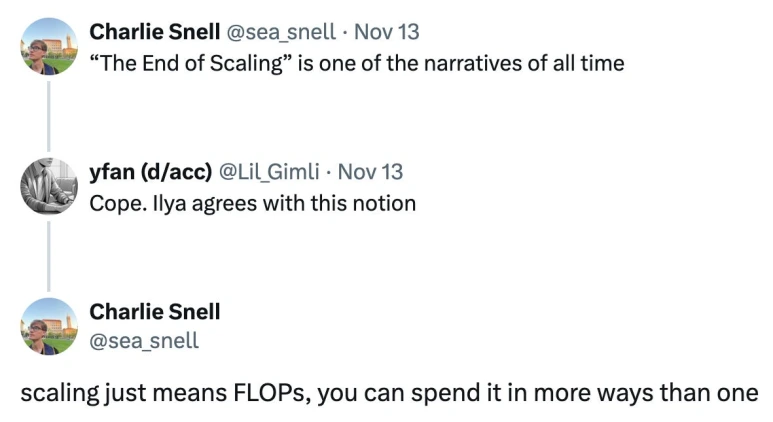Click the @sea_snell handle under the bottom name
773x422 pixels.
(144, 341)
